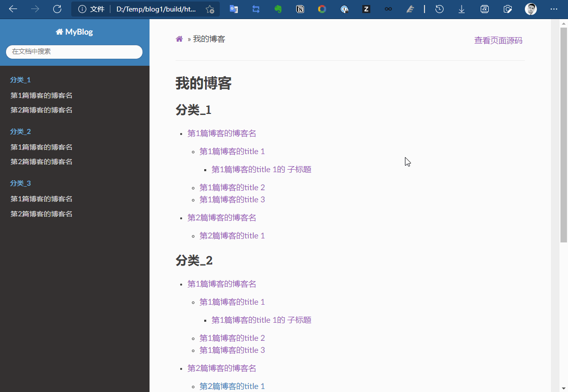The width and height of the screenshot is (568, 392).
Task: Click the colorful ring extension icon
Action: coord(322,9)
